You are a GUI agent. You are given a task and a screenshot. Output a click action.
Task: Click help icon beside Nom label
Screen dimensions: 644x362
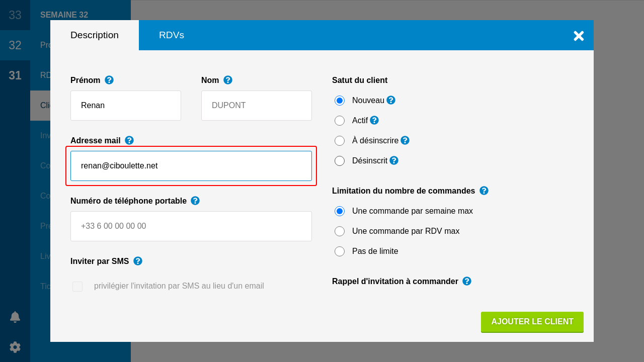pyautogui.click(x=228, y=80)
